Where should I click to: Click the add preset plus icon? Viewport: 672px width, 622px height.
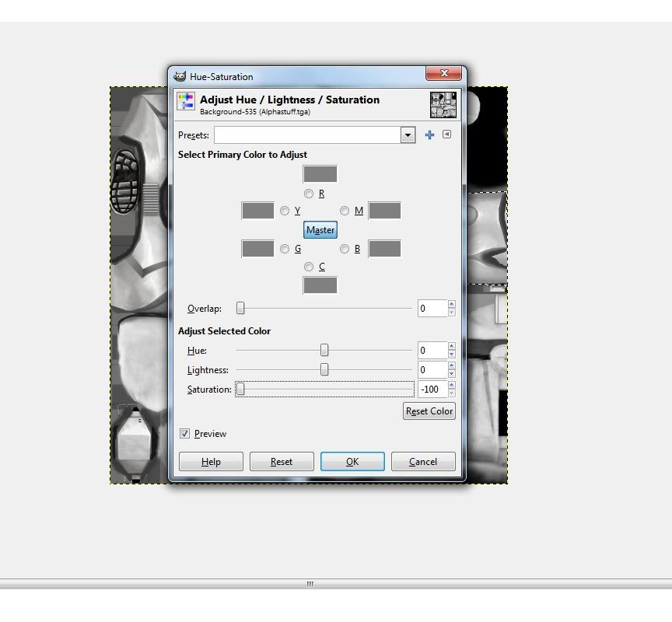click(x=429, y=135)
